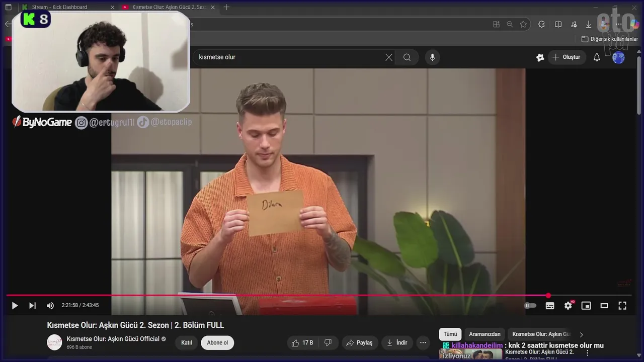The width and height of the screenshot is (644, 362).
Task: Open Diğer sık kullanılanlar bookmarks folder
Action: click(x=610, y=39)
